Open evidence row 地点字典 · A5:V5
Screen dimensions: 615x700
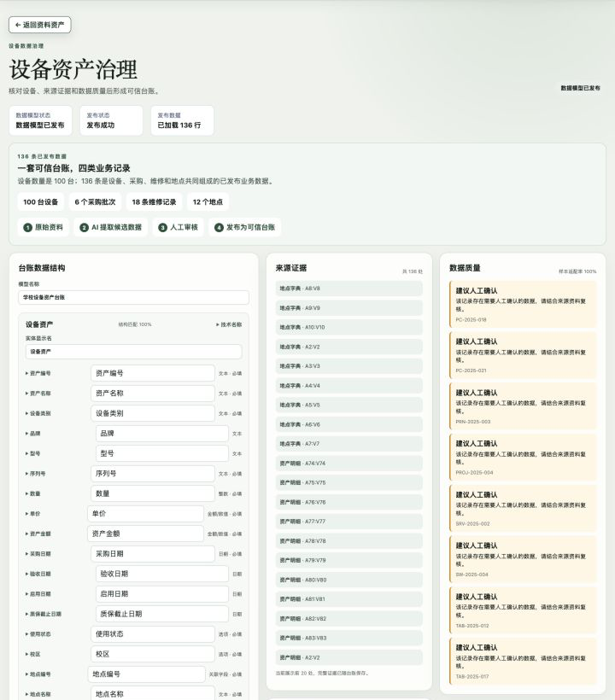click(x=348, y=405)
